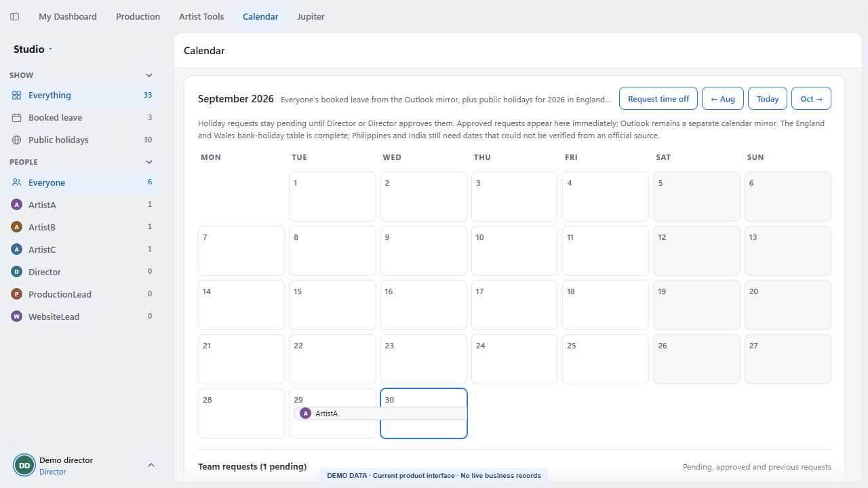Filter by ArtistC in the People list
The image size is (868, 488).
pos(81,249)
